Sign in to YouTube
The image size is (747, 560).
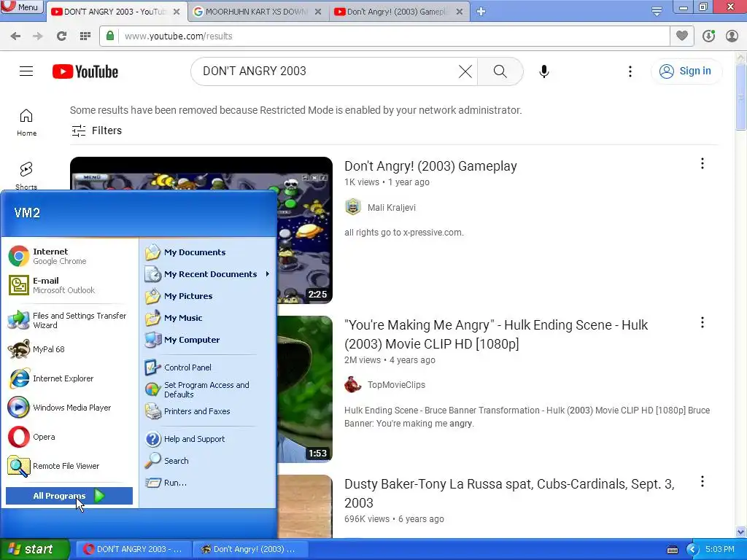686,71
